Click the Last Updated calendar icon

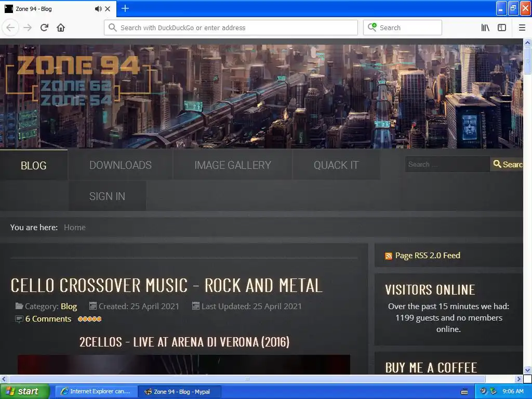click(195, 306)
